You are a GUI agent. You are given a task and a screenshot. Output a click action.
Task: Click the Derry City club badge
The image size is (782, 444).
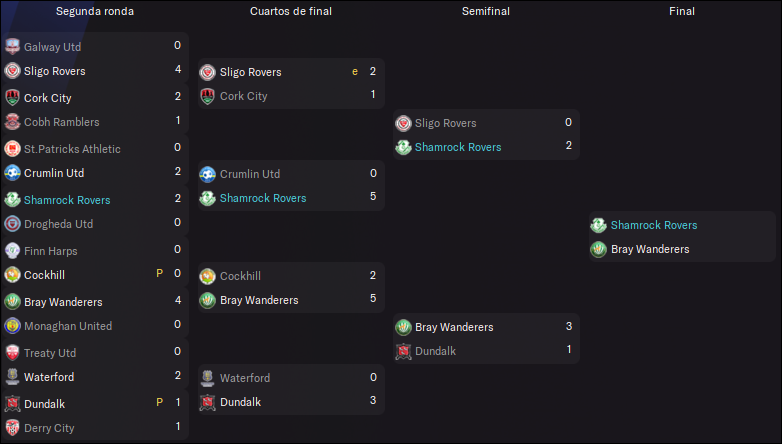point(12,428)
